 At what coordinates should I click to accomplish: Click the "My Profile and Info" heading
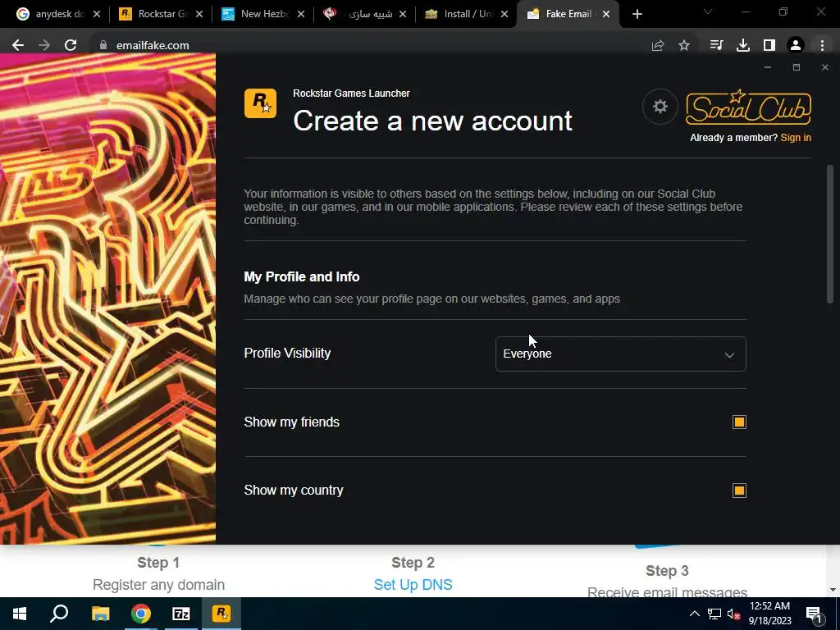tap(302, 277)
